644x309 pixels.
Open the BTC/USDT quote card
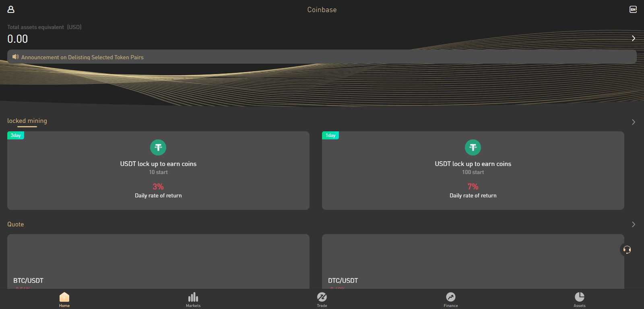[x=158, y=261]
